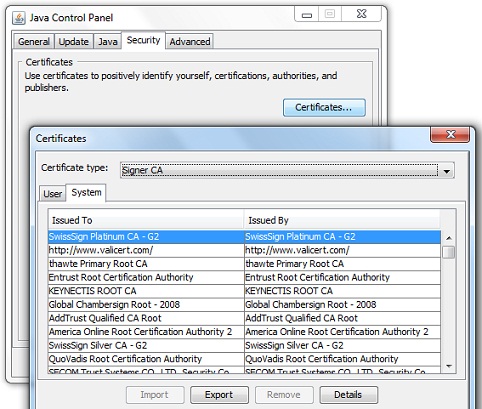Open the Certificate type dropdown arrow
This screenshot has width=482, height=409.
pyautogui.click(x=446, y=171)
